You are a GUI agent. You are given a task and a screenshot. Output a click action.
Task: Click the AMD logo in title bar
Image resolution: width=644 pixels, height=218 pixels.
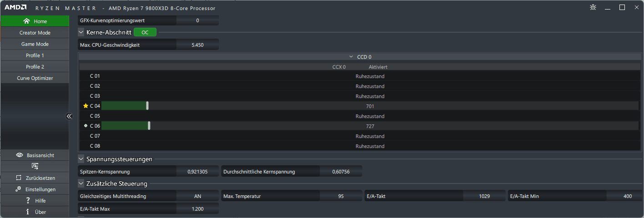tap(15, 8)
